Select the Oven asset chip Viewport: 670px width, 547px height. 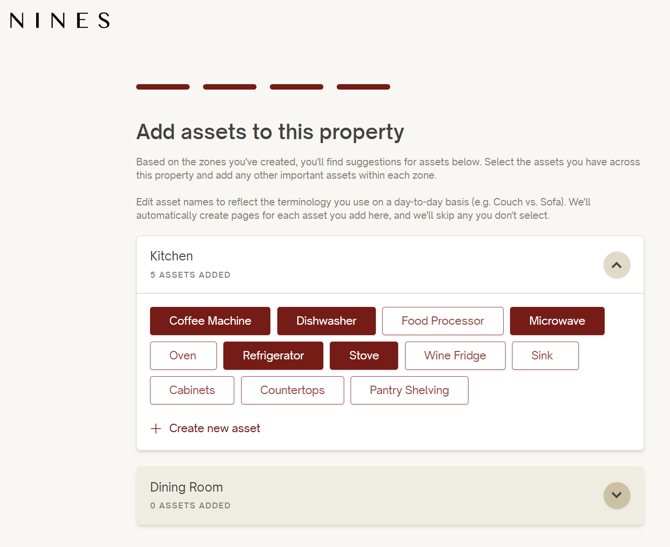pos(183,356)
